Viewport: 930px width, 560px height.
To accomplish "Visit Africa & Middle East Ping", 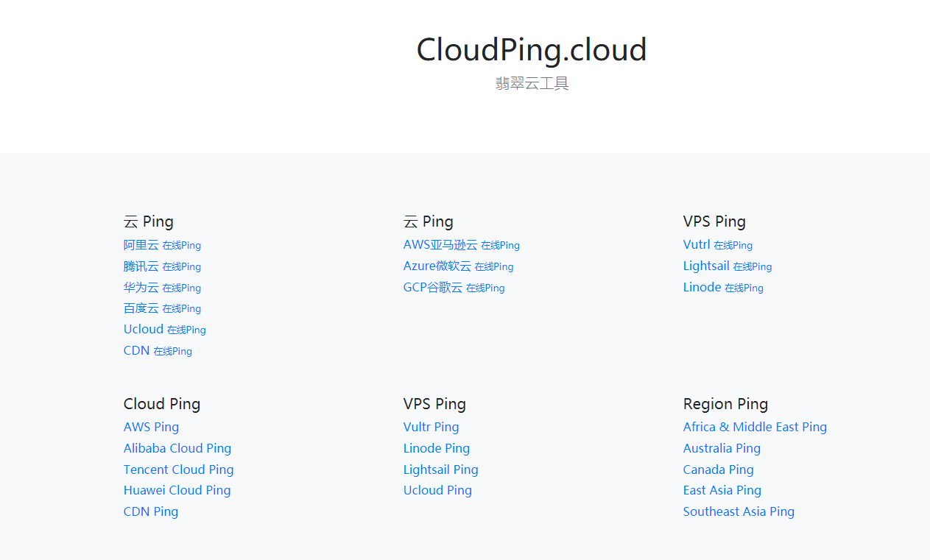I will click(x=755, y=427).
